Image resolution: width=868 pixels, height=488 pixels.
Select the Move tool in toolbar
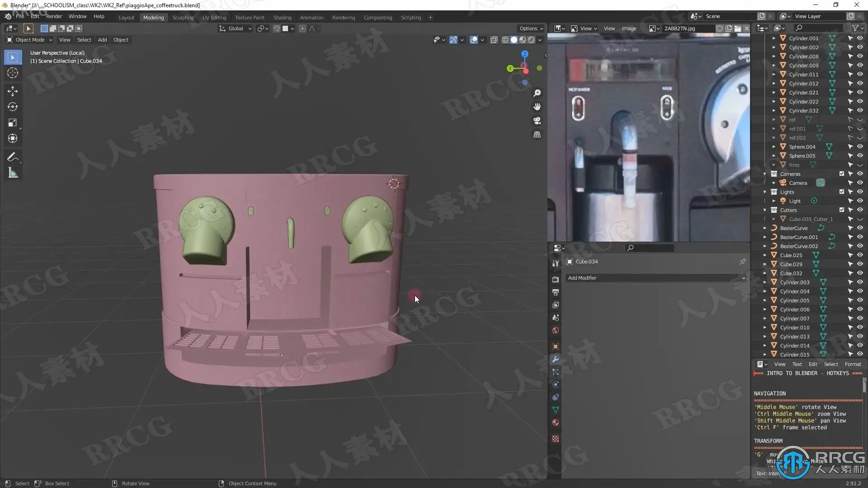[13, 91]
